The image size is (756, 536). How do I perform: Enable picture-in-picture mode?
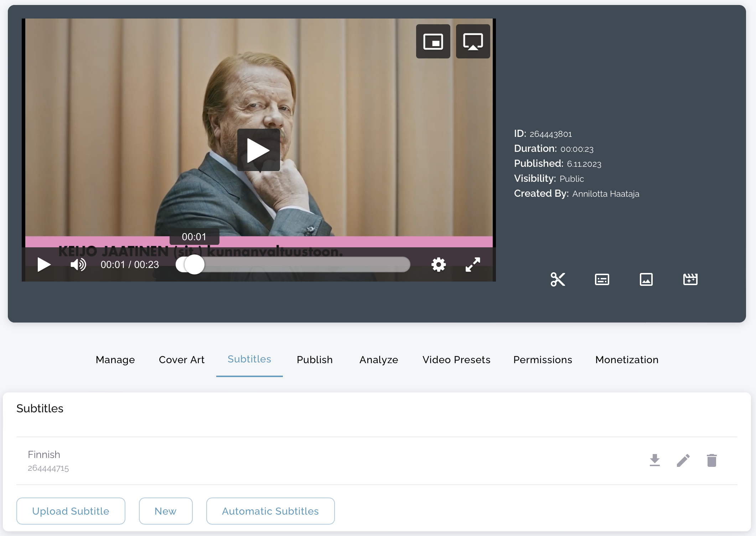(433, 41)
